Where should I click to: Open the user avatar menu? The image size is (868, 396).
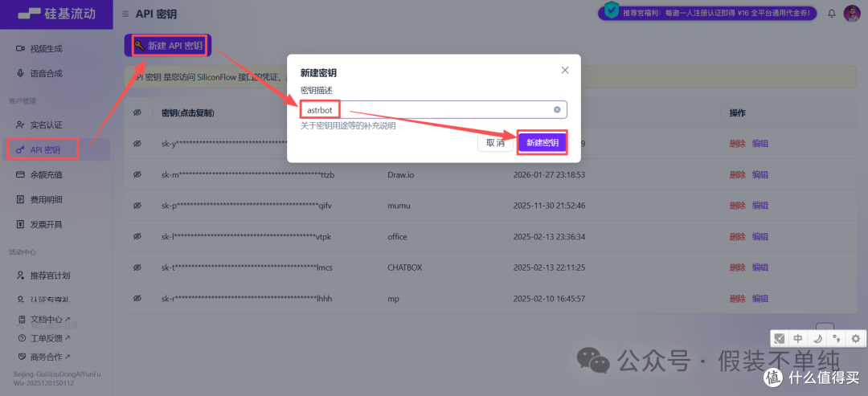851,14
